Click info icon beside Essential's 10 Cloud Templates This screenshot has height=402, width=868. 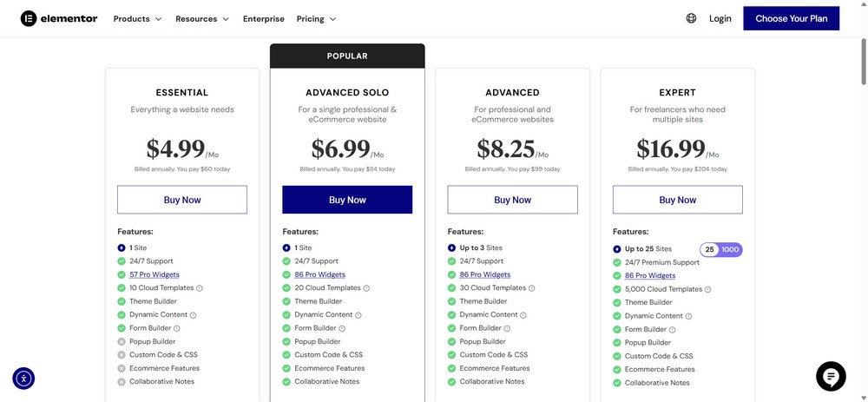point(200,288)
